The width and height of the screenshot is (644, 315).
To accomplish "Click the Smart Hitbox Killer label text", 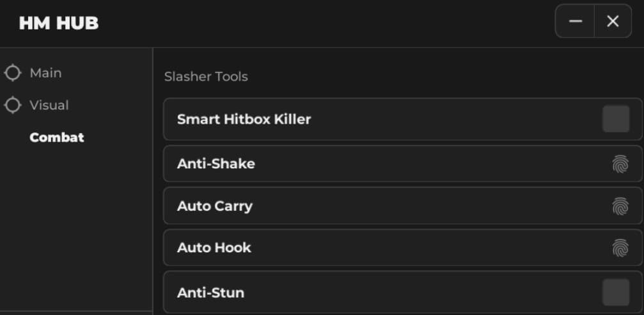I will tap(244, 119).
